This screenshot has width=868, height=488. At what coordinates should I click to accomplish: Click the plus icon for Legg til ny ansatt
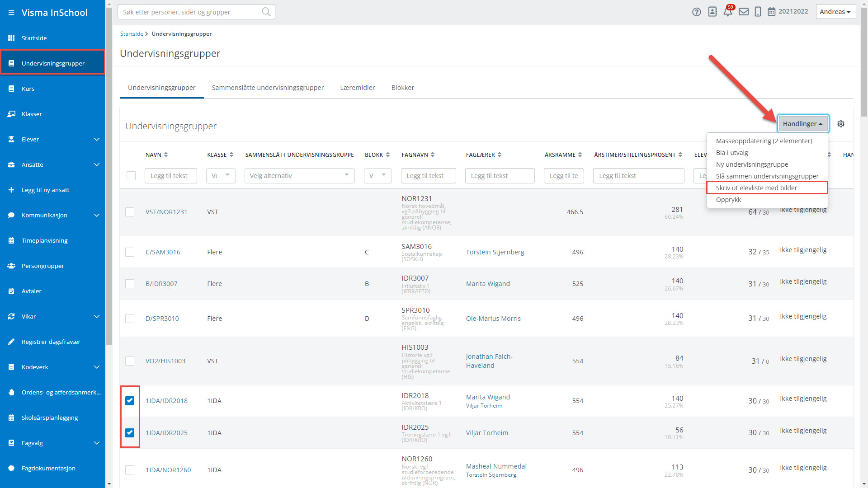pos(11,190)
